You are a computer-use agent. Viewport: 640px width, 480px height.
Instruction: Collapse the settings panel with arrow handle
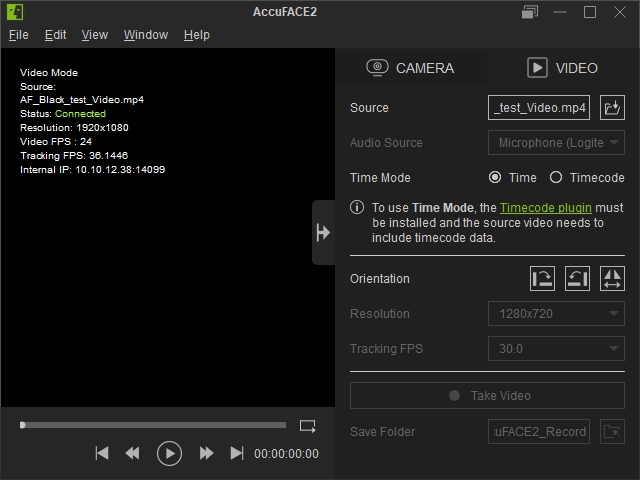pos(324,233)
